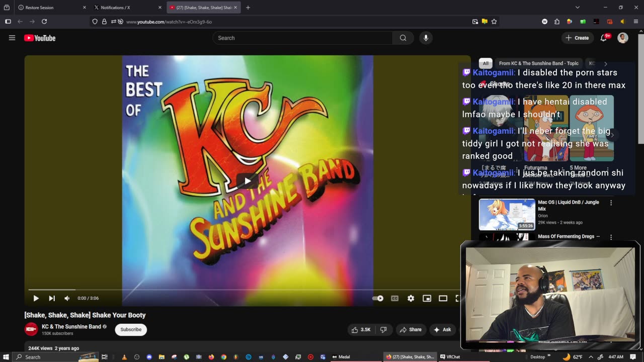
Task: Open a new browser tab
Action: tap(248, 8)
